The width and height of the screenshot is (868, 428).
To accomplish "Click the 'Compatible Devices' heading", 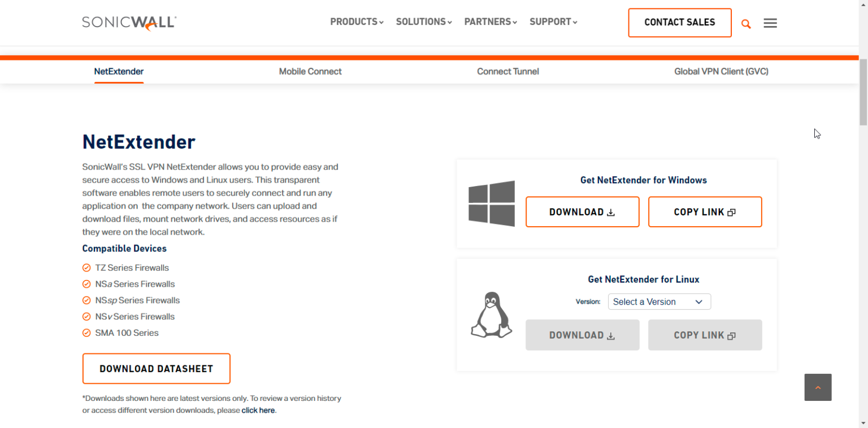I will (124, 249).
